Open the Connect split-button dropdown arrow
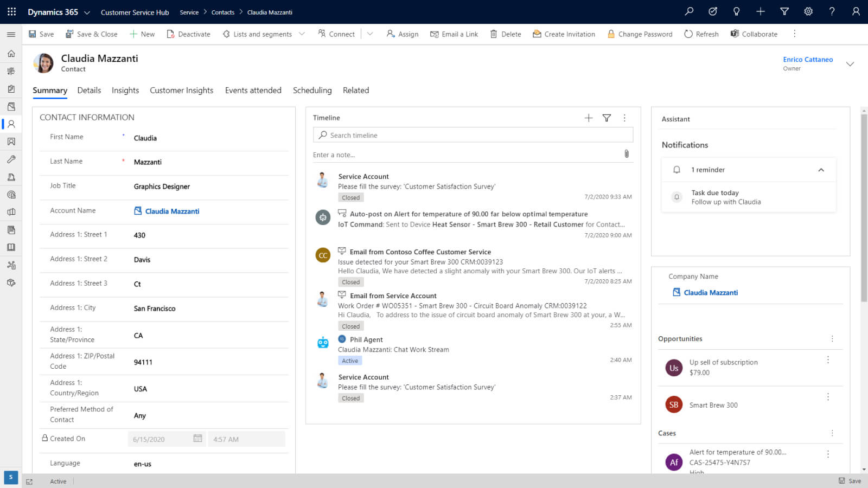 tap(370, 34)
